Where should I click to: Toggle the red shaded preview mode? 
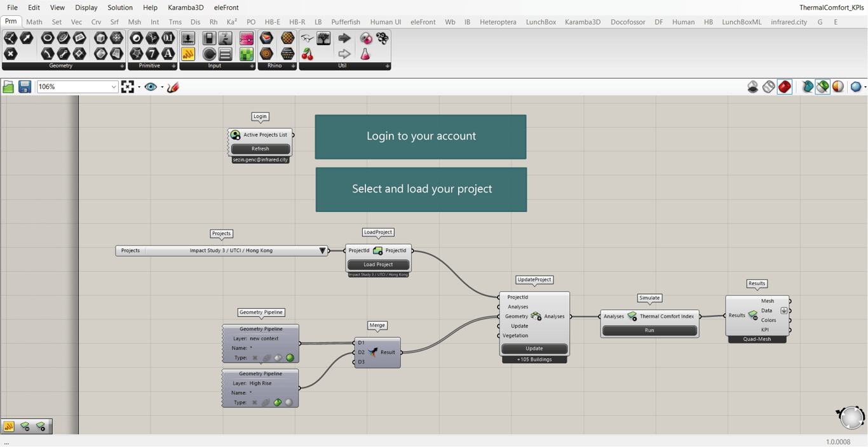785,86
